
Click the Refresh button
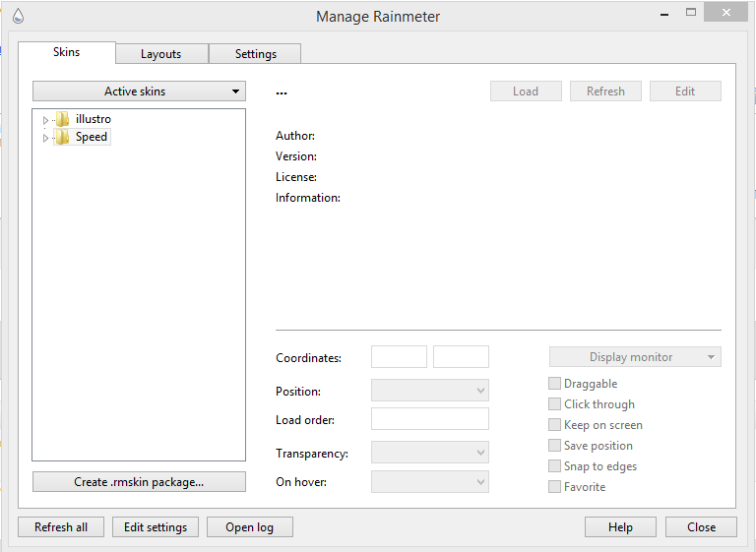(x=605, y=92)
